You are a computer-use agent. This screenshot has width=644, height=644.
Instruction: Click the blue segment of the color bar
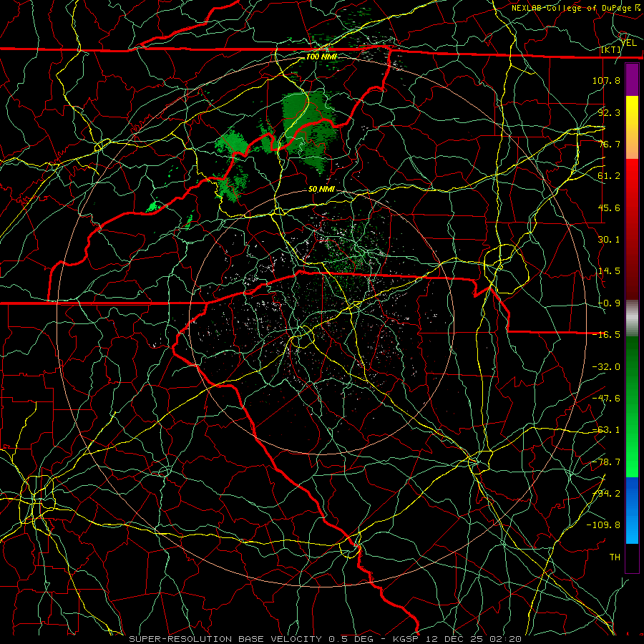(632, 510)
